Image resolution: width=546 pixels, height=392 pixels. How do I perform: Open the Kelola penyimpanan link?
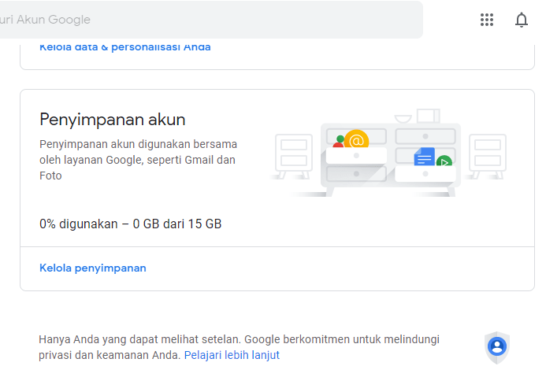click(93, 268)
